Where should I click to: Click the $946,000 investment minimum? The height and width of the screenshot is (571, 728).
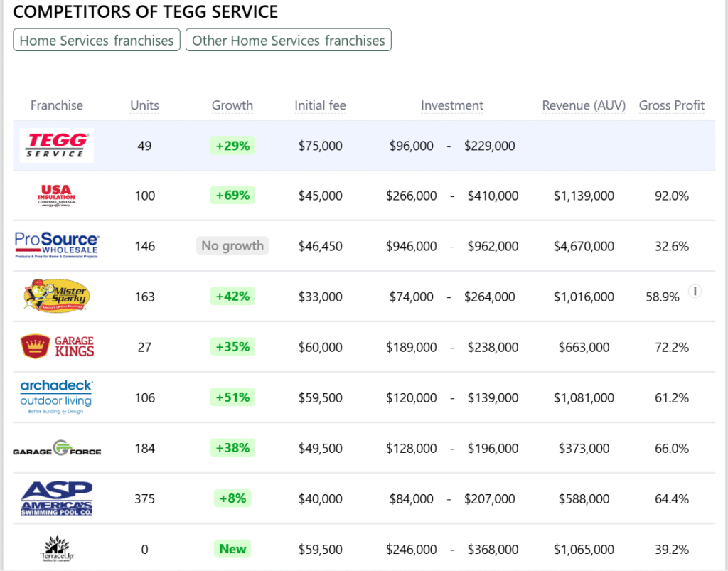click(412, 246)
